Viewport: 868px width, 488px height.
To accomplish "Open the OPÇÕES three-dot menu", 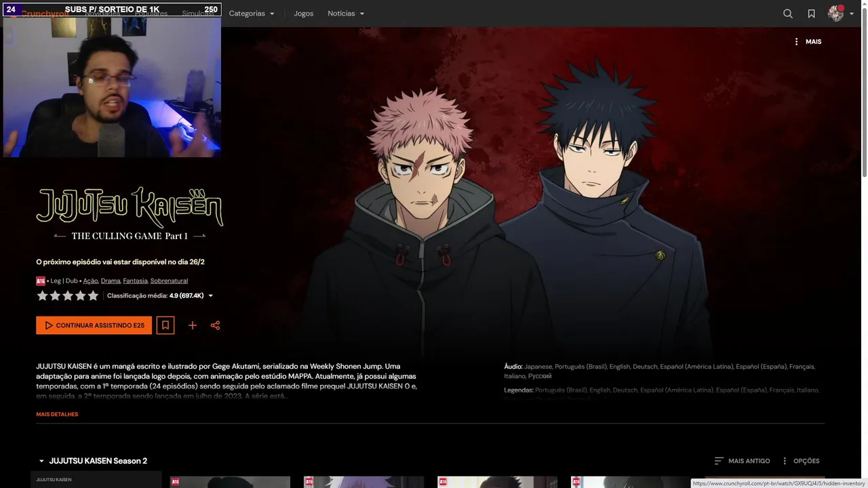I will pos(800,461).
